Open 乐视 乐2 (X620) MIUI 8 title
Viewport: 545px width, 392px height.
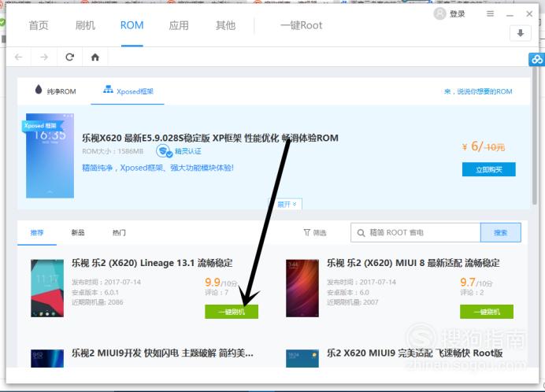pyautogui.click(x=413, y=263)
